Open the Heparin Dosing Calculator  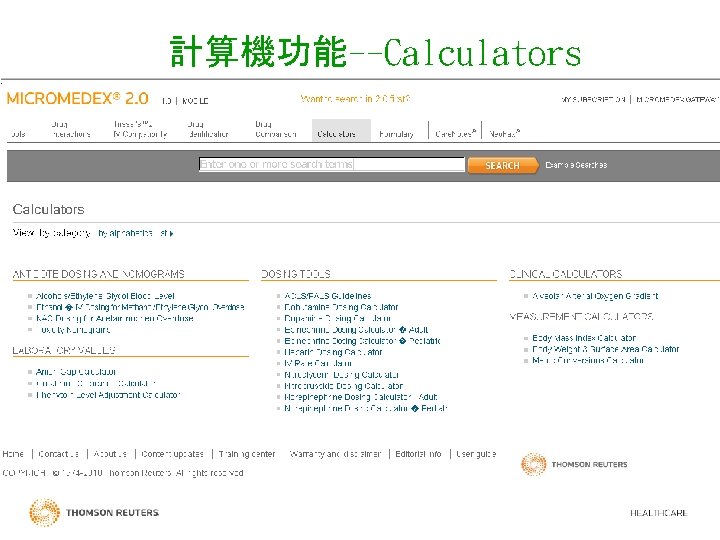pos(333,352)
